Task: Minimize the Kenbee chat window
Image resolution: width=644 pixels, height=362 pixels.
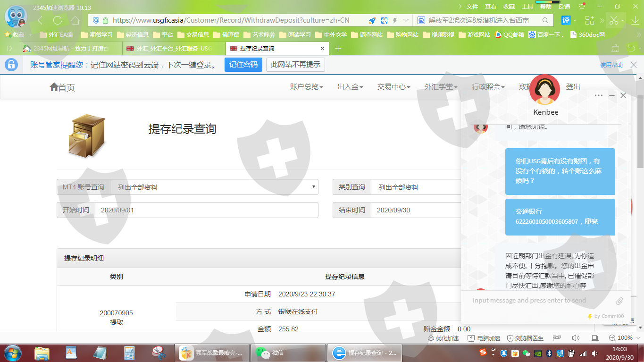Action: point(611,95)
